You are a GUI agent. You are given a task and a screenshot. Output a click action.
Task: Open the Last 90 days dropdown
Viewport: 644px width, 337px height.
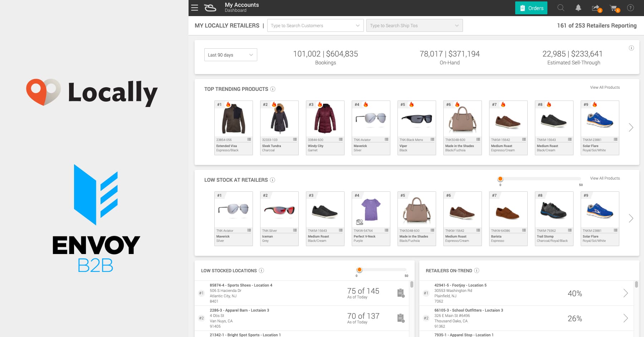(230, 54)
